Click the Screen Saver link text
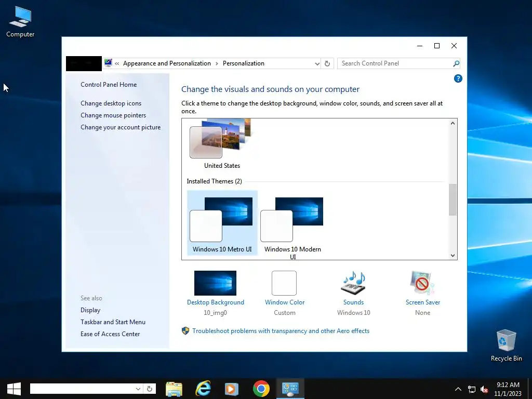Screen dimensions: 532x399 (423, 302)
